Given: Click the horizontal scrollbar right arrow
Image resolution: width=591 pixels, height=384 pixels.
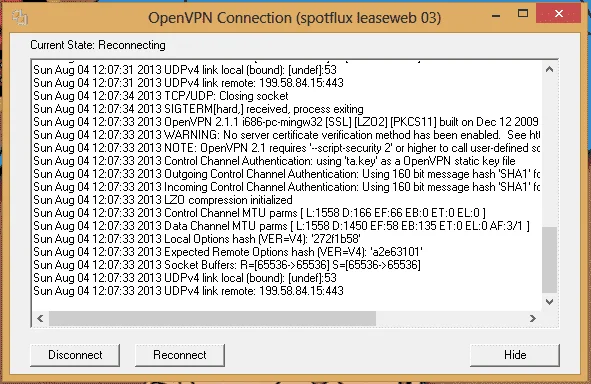Looking at the screenshot, I should (x=533, y=318).
